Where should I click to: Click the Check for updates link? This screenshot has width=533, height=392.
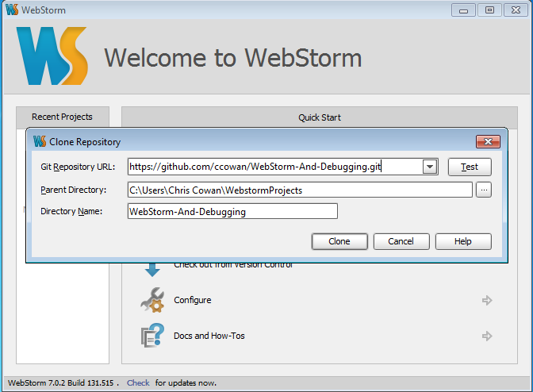click(x=138, y=382)
